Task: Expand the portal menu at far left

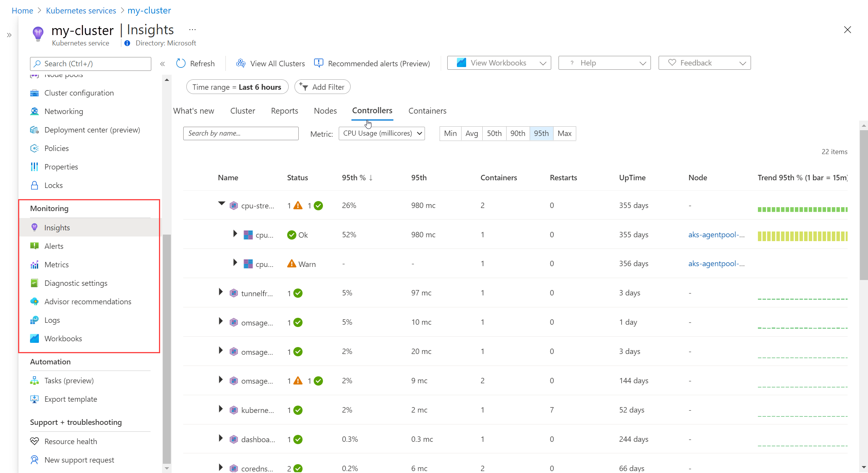Action: tap(9, 35)
